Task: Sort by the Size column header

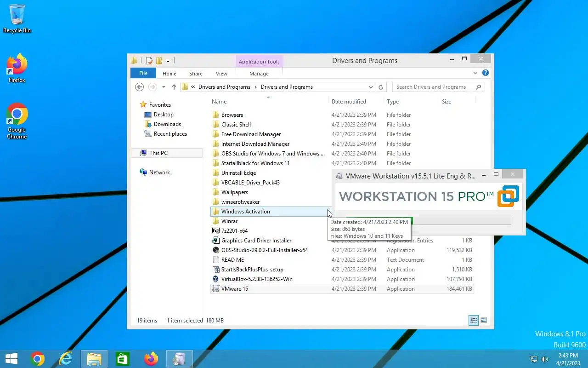Action: [456, 102]
